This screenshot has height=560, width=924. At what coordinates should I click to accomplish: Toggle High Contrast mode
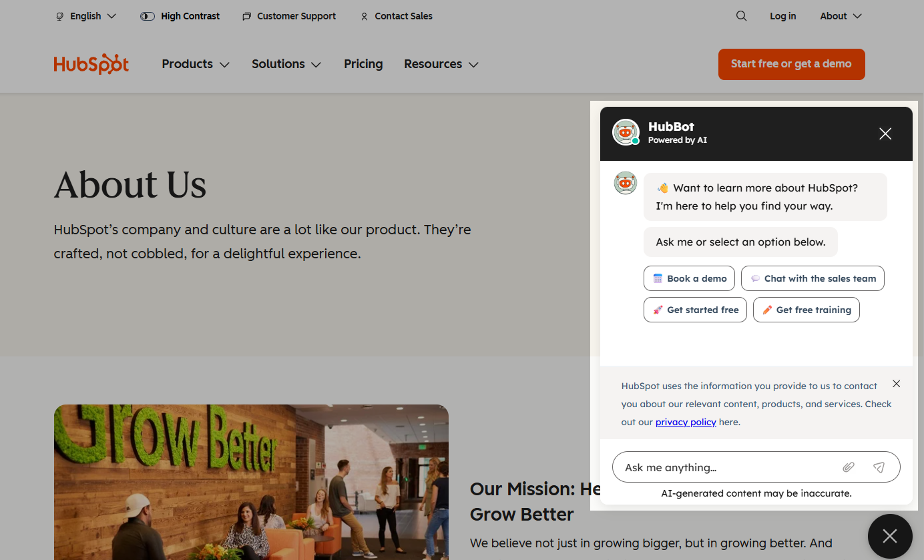180,16
